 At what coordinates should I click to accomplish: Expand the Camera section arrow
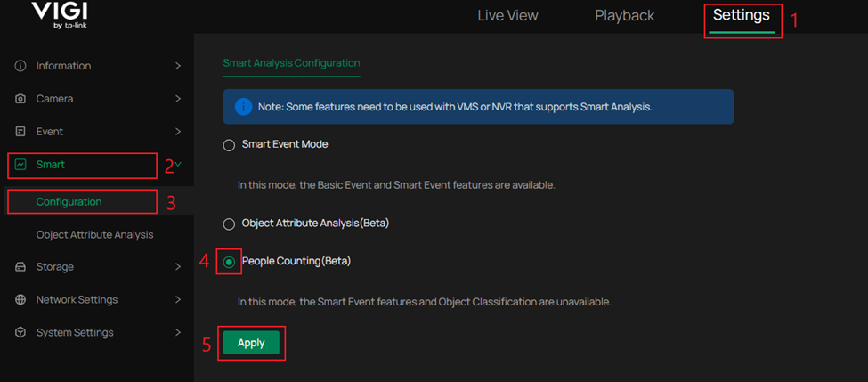pyautogui.click(x=178, y=99)
